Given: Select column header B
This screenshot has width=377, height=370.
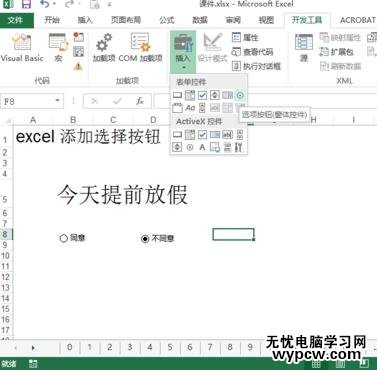Looking at the screenshot, I should 73,120.
